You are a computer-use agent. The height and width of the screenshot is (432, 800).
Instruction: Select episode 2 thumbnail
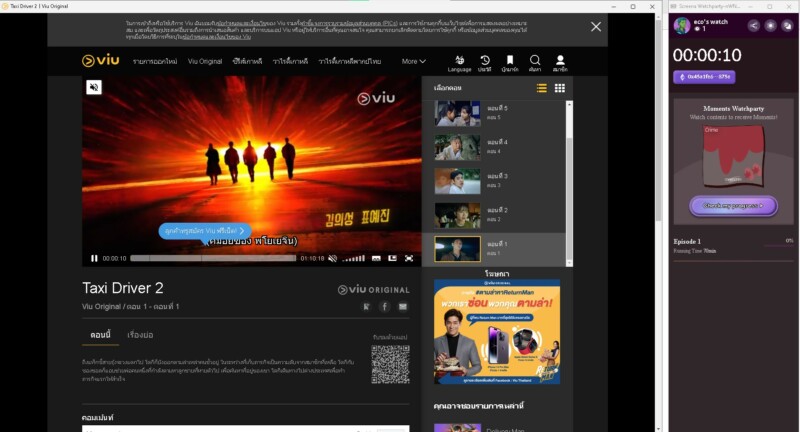click(x=458, y=215)
